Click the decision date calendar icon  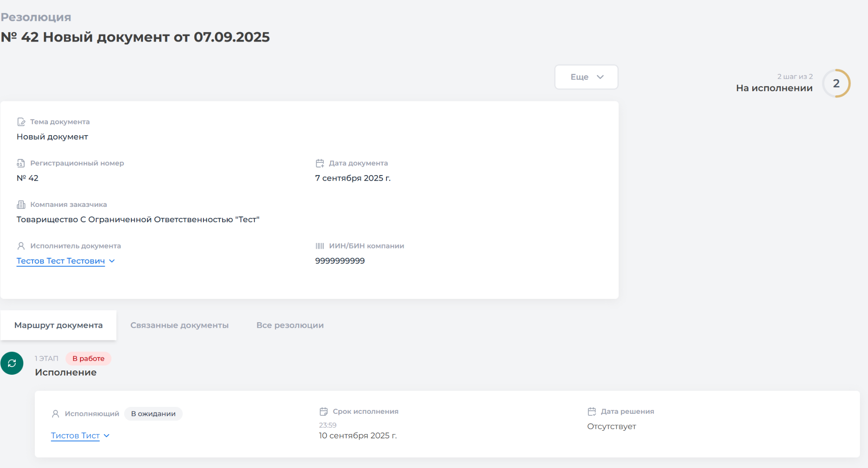(592, 412)
